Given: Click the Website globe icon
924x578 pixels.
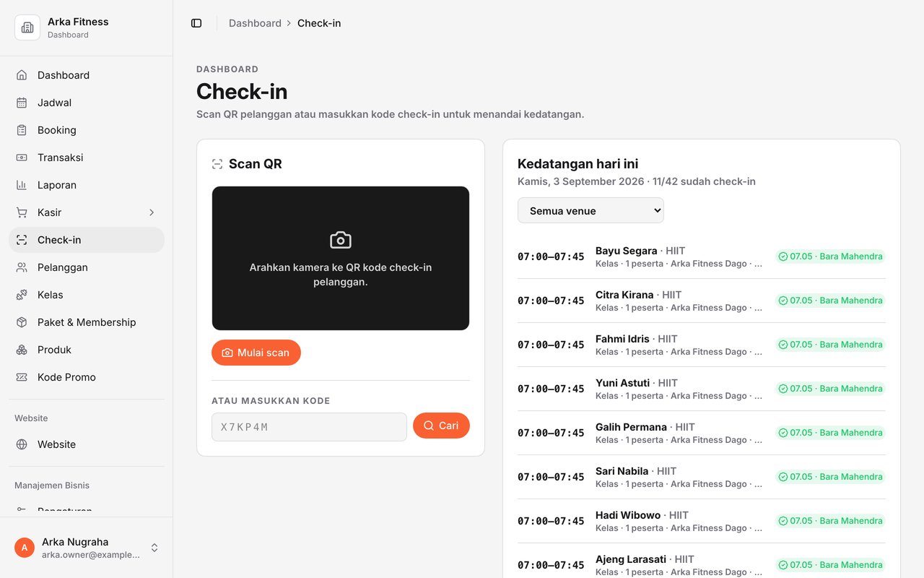Looking at the screenshot, I should 22,444.
